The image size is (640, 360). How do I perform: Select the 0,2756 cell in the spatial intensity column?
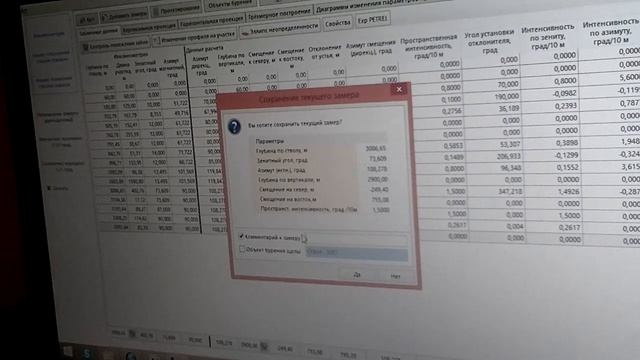click(x=451, y=111)
